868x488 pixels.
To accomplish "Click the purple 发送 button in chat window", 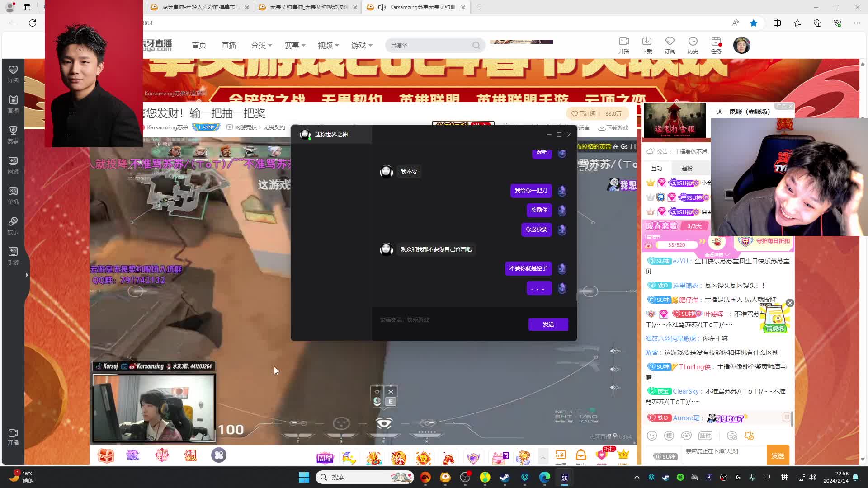I will pos(548,324).
